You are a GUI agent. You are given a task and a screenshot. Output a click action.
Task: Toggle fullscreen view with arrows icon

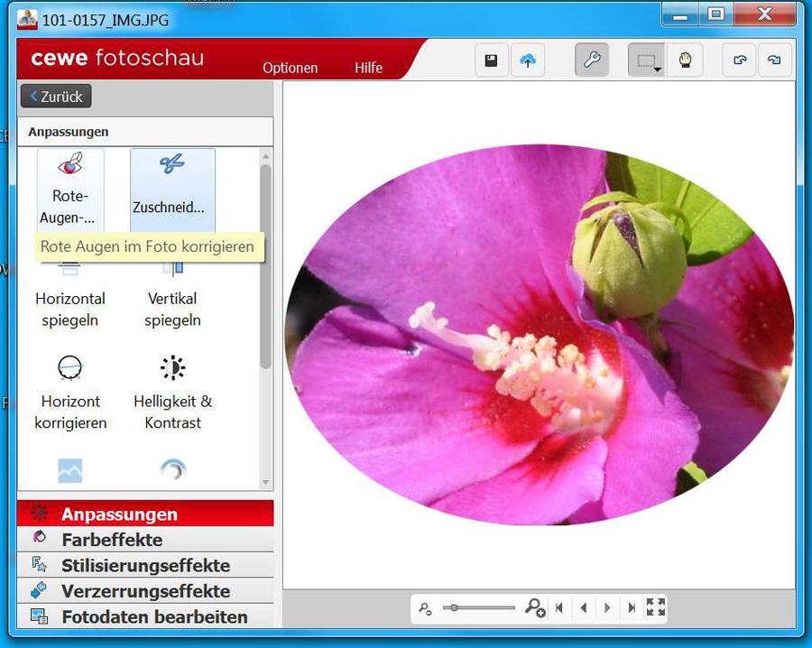pyautogui.click(x=656, y=608)
